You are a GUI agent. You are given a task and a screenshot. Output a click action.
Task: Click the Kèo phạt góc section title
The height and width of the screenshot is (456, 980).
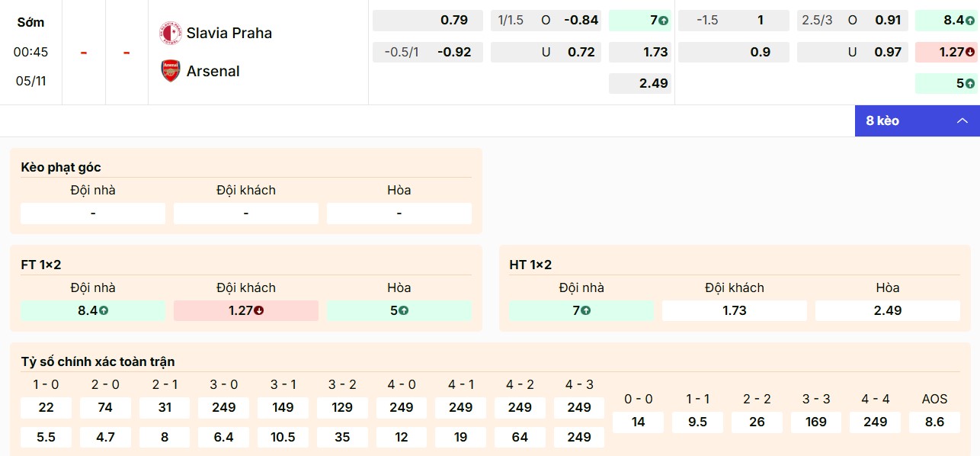point(62,166)
